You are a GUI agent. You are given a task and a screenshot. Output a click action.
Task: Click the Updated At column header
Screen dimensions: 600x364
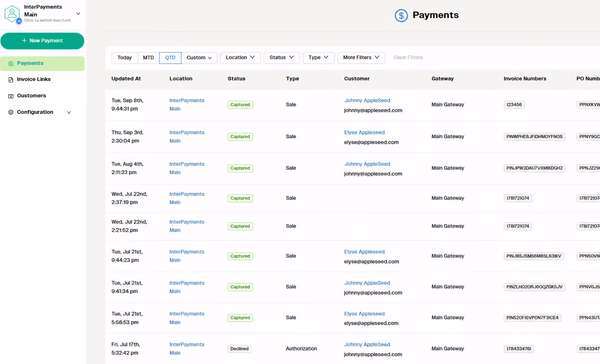[126, 79]
